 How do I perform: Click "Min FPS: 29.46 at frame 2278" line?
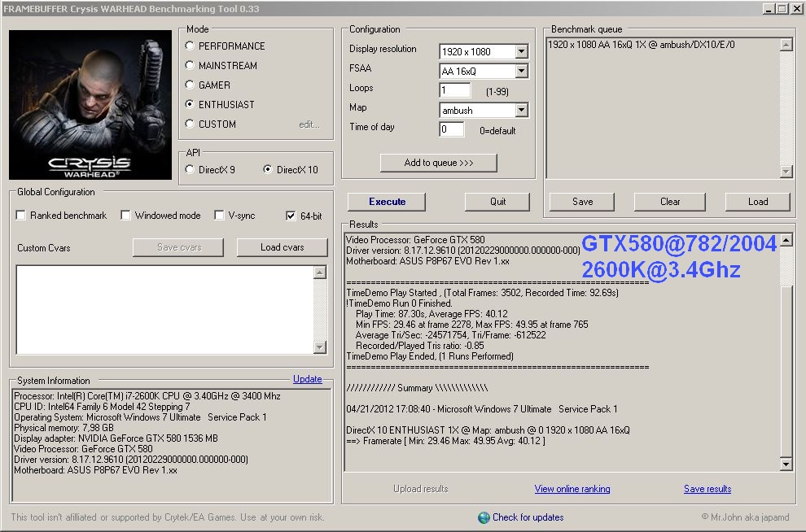(472, 325)
